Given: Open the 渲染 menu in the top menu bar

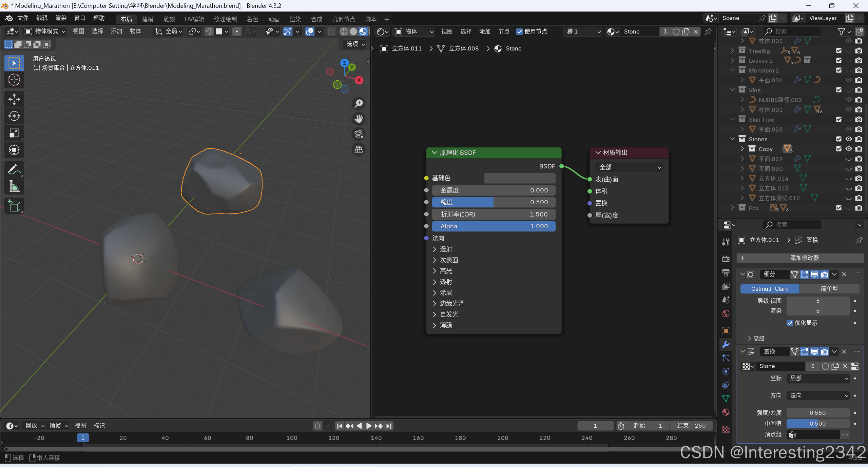Looking at the screenshot, I should (x=61, y=18).
